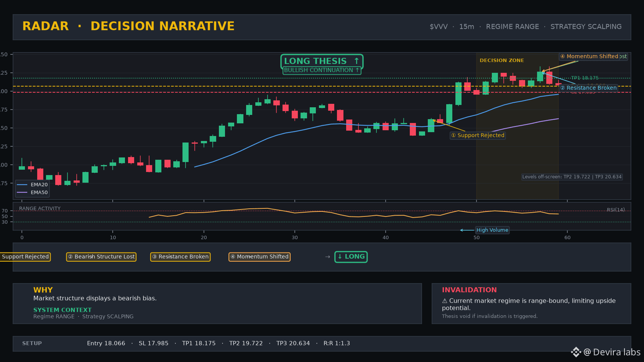The width and height of the screenshot is (644, 362).
Task: Click the High Volume label
Action: coord(492,230)
